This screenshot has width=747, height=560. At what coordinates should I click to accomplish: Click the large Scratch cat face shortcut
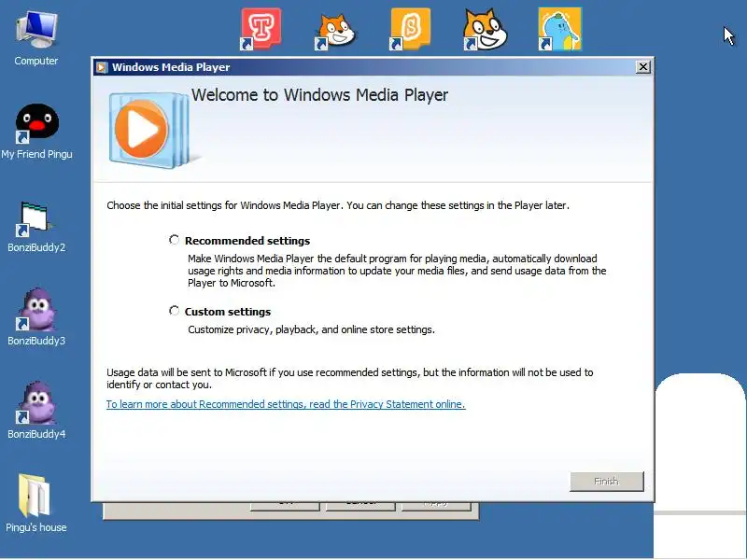(485, 30)
